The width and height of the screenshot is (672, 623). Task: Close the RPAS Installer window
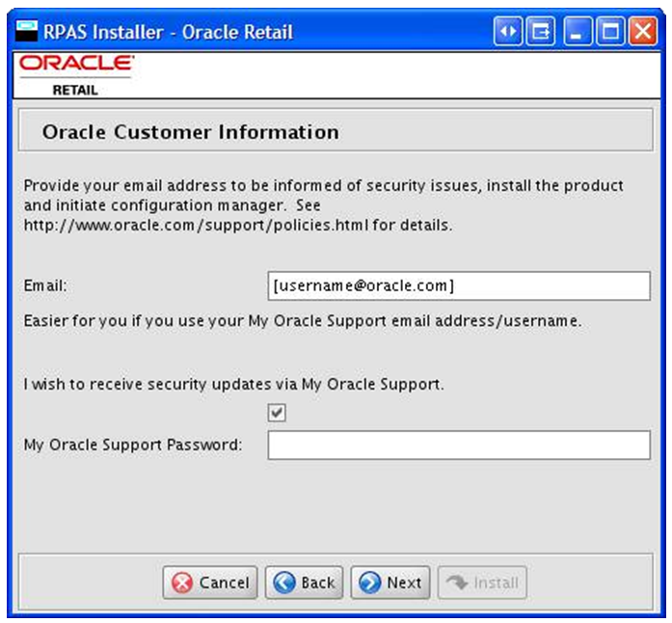click(643, 31)
